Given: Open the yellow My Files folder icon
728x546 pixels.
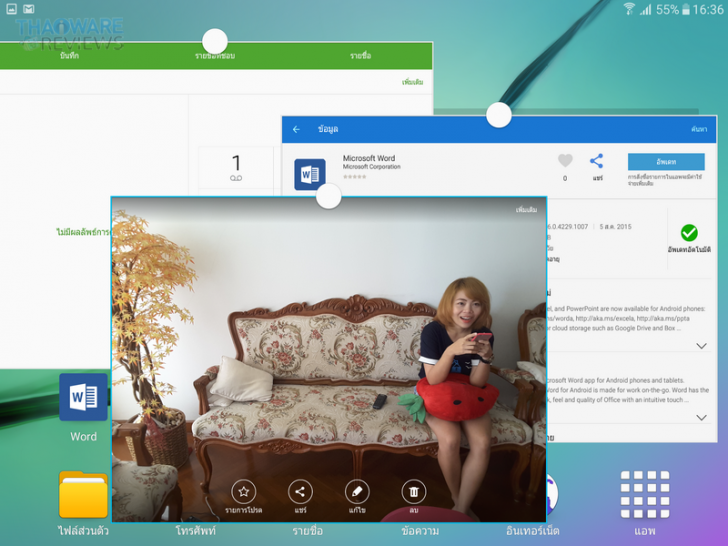Looking at the screenshot, I should pyautogui.click(x=84, y=494).
